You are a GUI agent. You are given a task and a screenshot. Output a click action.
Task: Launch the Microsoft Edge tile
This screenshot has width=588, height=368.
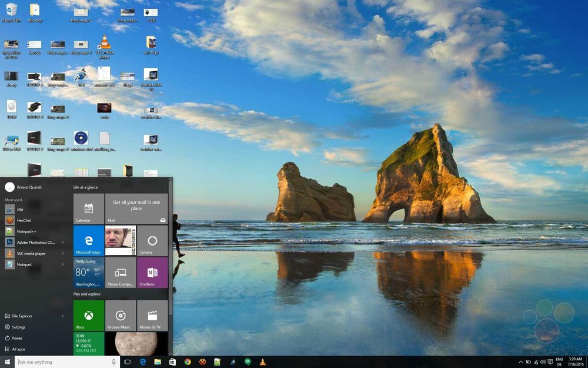(89, 241)
